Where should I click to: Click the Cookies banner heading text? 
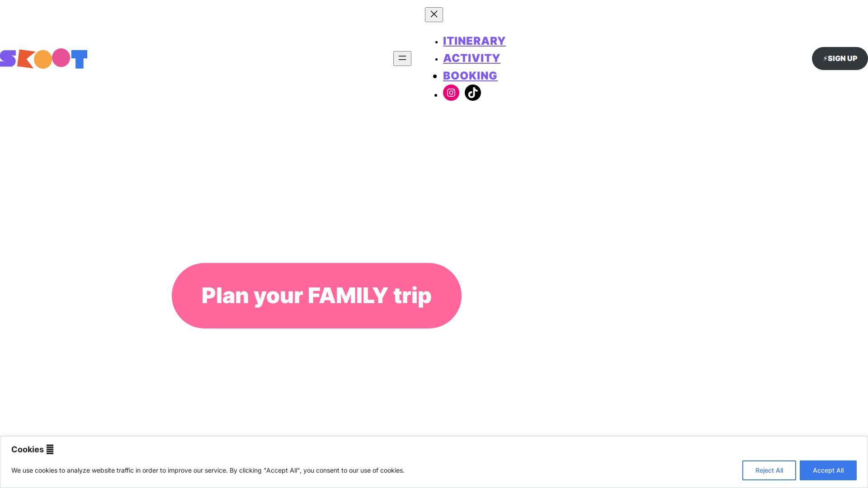tap(28, 450)
